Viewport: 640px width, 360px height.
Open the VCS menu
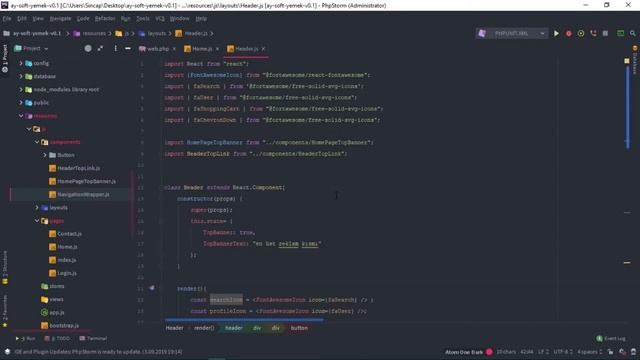pyautogui.click(x=160, y=18)
